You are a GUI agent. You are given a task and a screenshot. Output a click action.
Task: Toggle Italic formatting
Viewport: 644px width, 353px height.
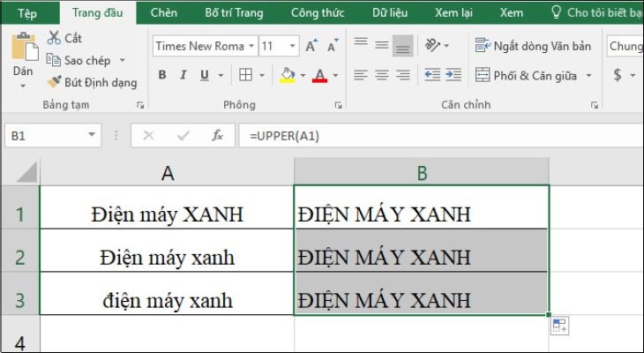pyautogui.click(x=183, y=75)
